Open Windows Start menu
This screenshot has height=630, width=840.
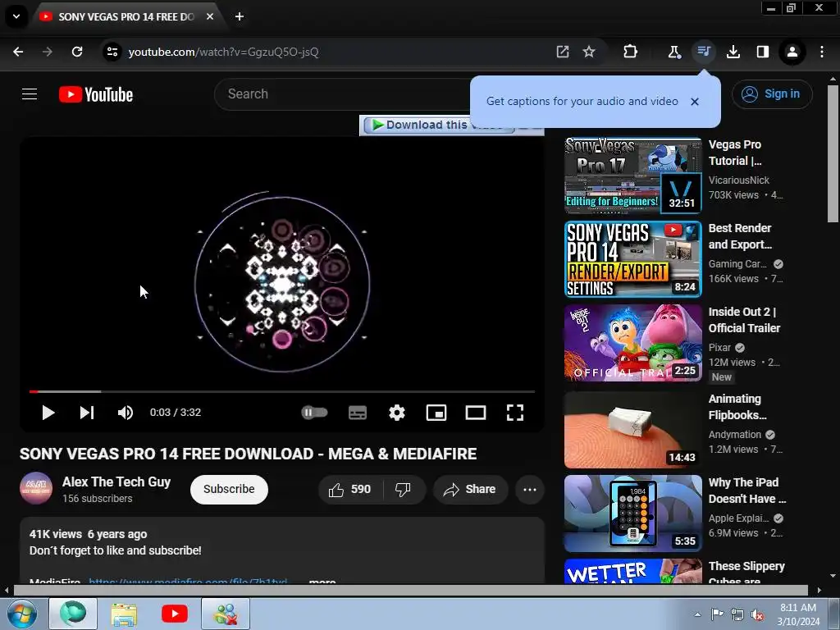coord(21,614)
